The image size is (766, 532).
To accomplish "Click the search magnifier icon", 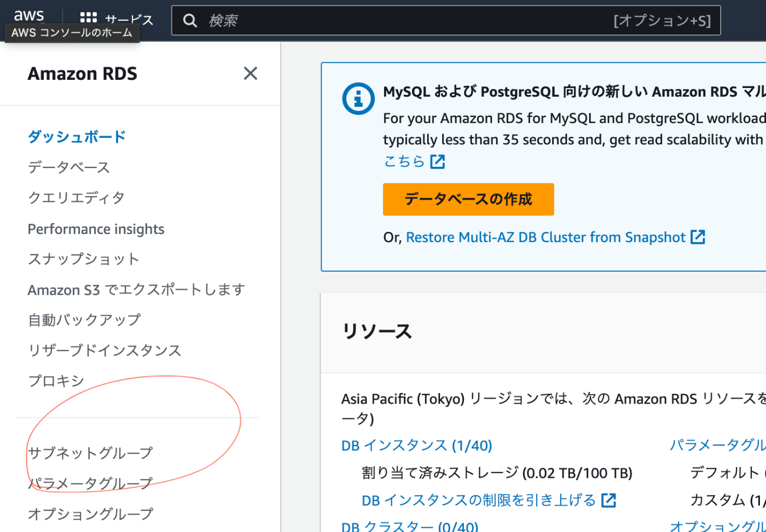I will coord(190,21).
